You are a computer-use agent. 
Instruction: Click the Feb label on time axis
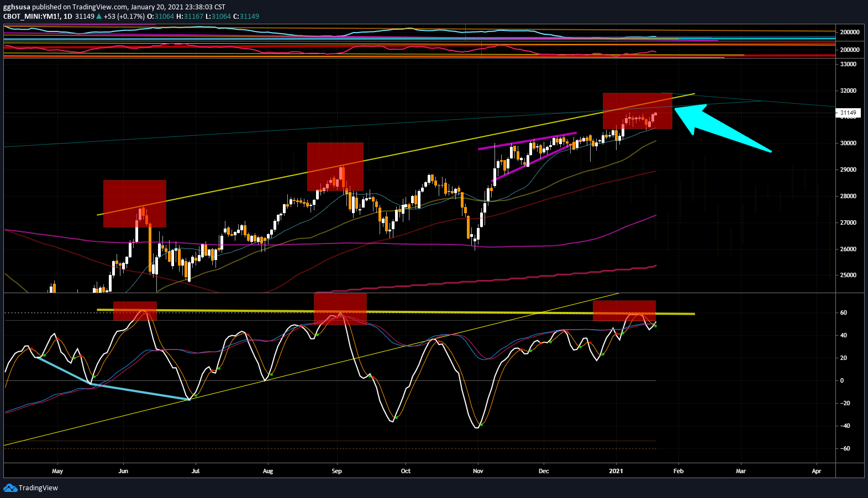(678, 471)
